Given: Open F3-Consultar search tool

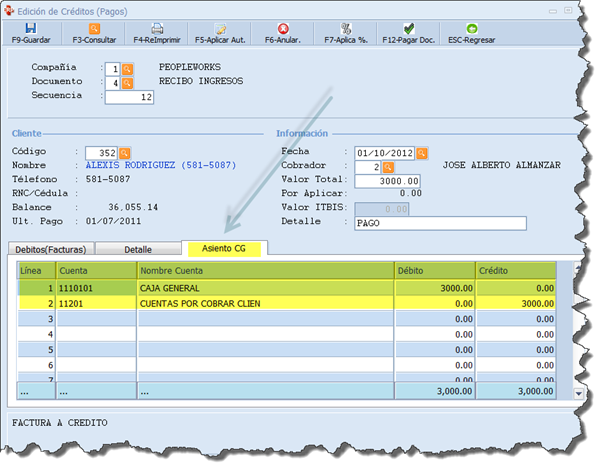Looking at the screenshot, I should pyautogui.click(x=94, y=29).
